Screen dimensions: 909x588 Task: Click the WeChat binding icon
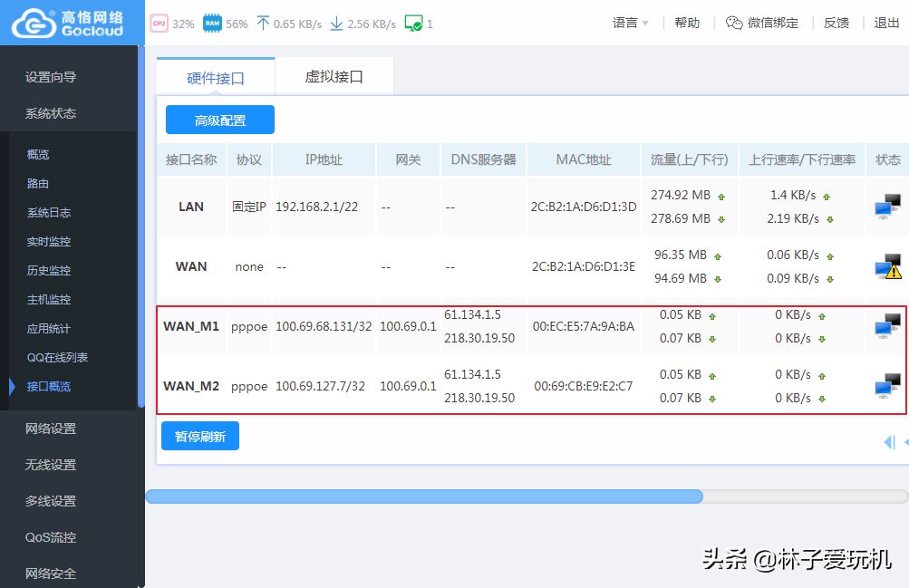[x=734, y=24]
